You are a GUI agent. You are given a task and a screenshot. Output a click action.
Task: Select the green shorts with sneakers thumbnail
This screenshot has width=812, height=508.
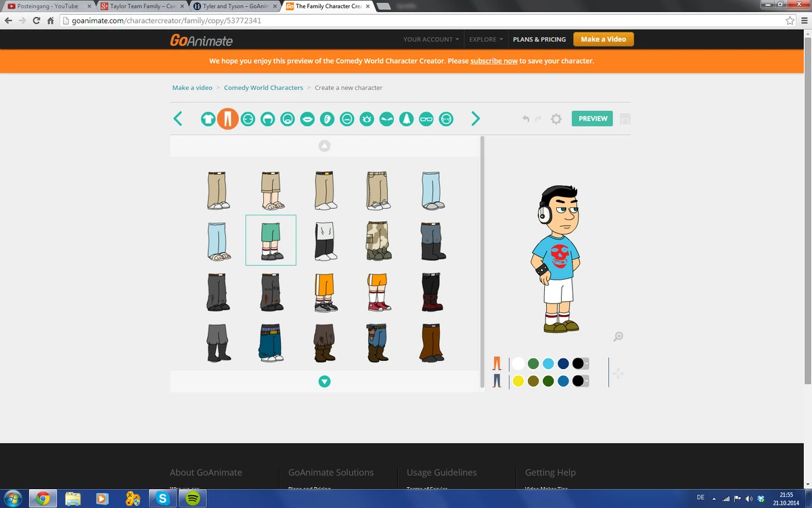[271, 240]
